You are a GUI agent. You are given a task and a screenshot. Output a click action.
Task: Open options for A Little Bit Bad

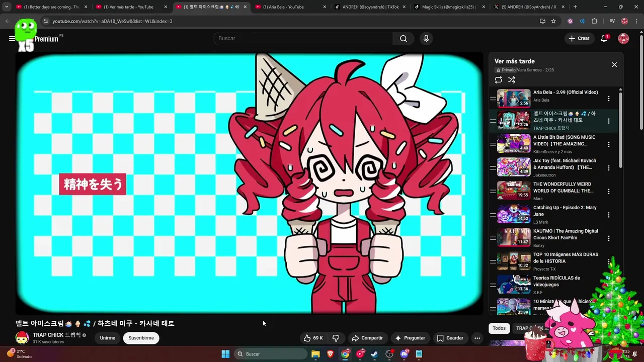point(609,144)
